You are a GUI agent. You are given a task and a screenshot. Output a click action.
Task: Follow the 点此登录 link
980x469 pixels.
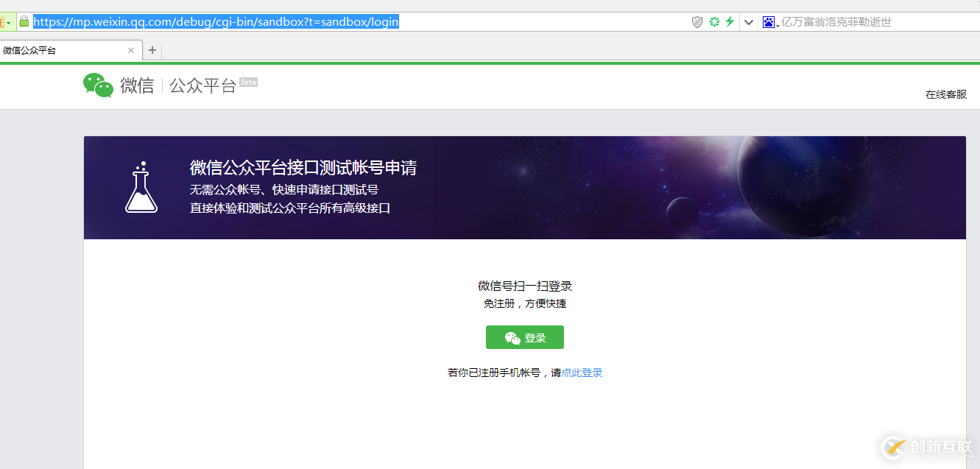click(x=582, y=373)
